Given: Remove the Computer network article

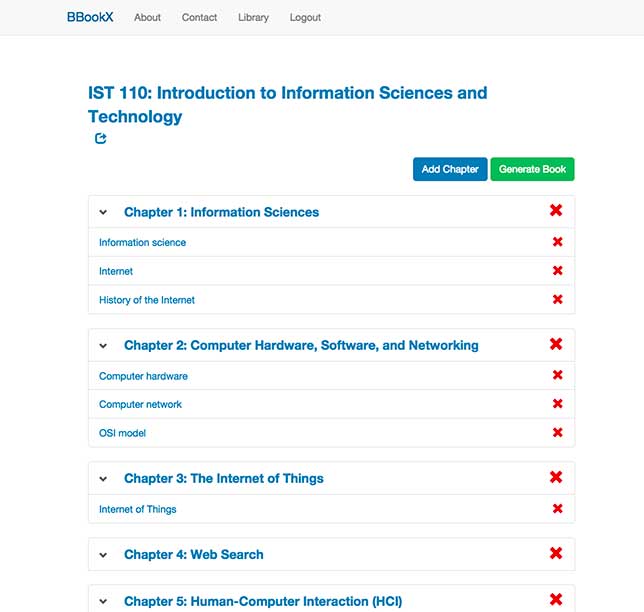Looking at the screenshot, I should pos(557,404).
